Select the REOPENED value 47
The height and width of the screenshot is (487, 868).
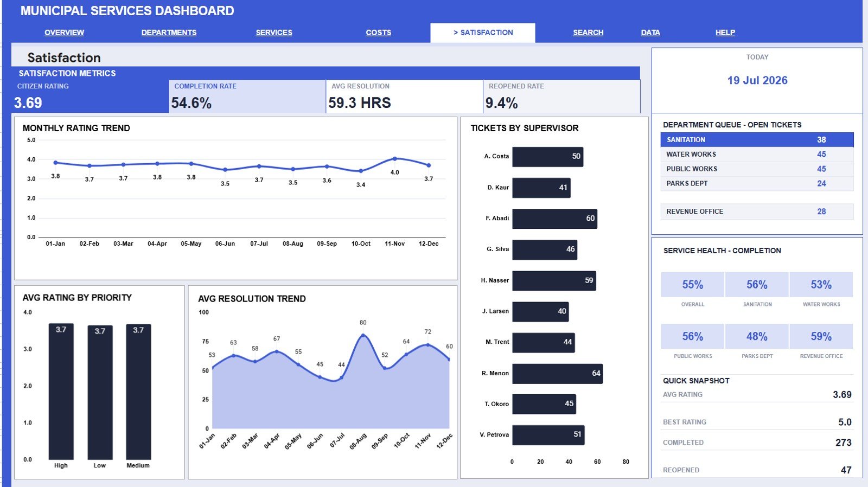(x=846, y=470)
